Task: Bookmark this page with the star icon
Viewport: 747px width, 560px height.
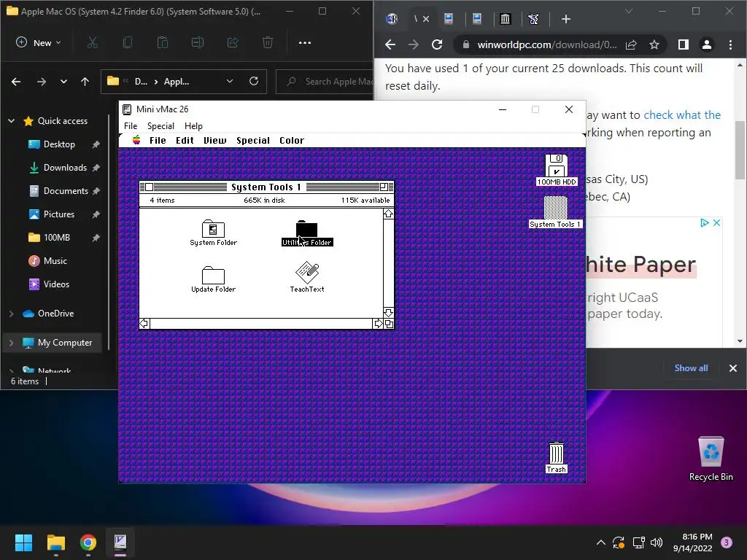Action: (654, 44)
